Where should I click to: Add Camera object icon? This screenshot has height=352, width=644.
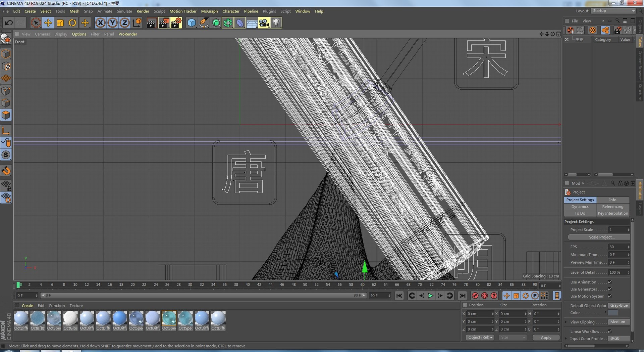click(x=264, y=23)
